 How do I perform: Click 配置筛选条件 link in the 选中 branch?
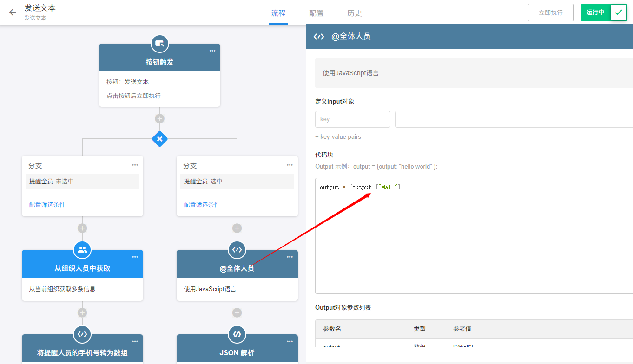point(202,204)
